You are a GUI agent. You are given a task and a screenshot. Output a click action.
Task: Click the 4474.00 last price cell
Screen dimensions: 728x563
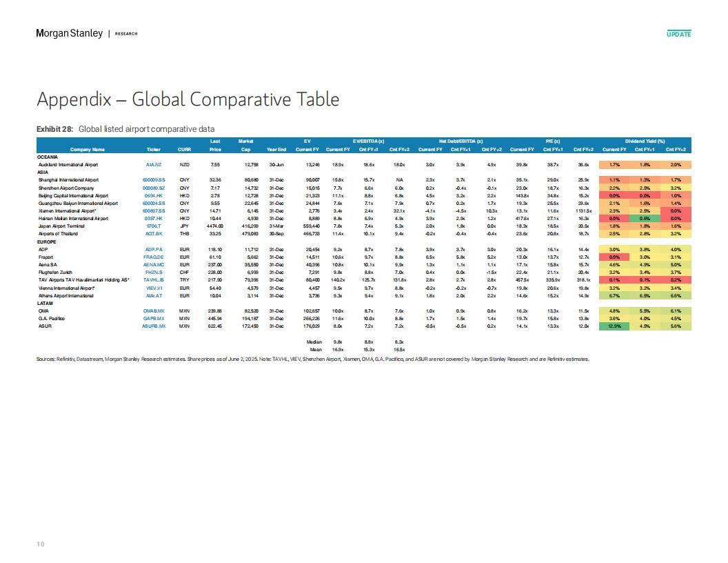(215, 226)
